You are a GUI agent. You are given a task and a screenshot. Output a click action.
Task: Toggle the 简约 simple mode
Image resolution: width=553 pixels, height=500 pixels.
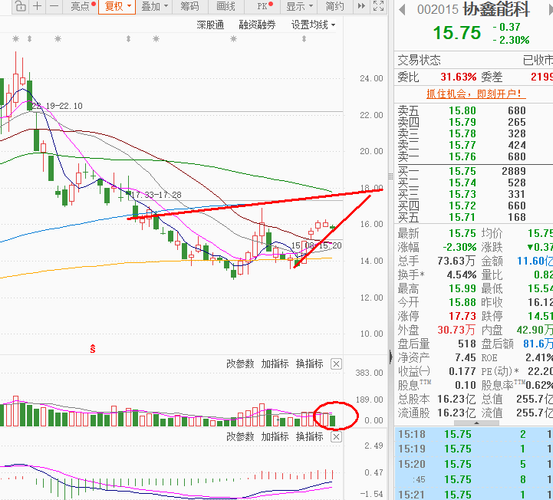[334, 6]
